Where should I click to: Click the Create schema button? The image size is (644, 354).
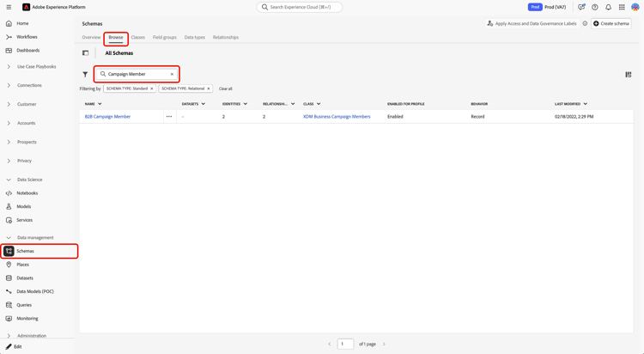611,23
